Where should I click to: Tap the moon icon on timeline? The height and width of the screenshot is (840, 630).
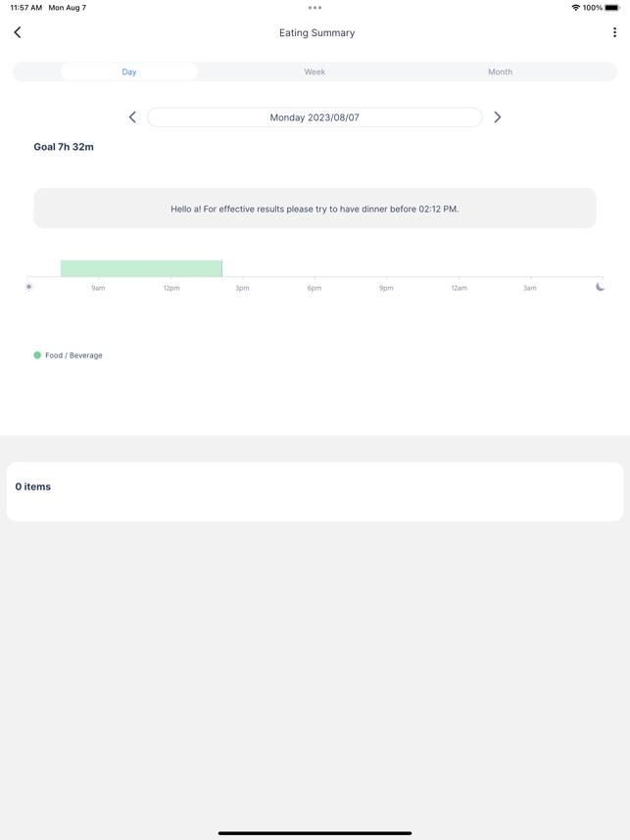pos(600,287)
